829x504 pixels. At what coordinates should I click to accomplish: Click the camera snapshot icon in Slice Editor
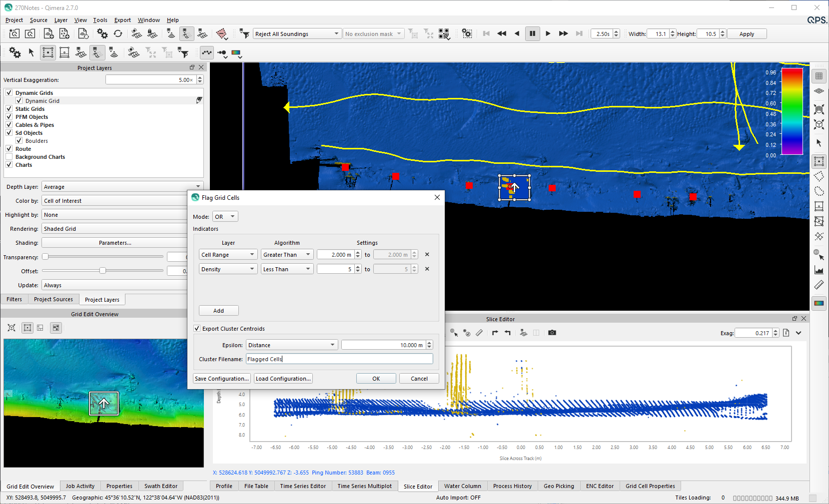click(552, 333)
